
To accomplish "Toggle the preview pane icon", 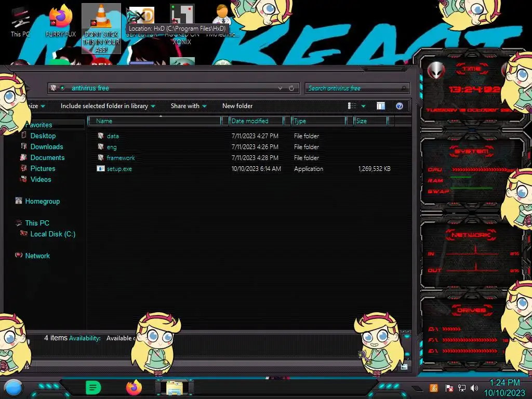I will [x=381, y=106].
